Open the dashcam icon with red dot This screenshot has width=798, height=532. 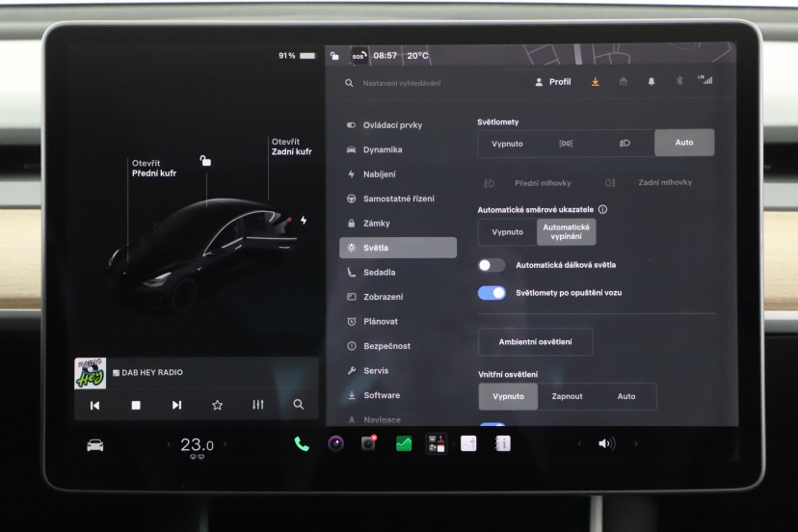(x=369, y=443)
